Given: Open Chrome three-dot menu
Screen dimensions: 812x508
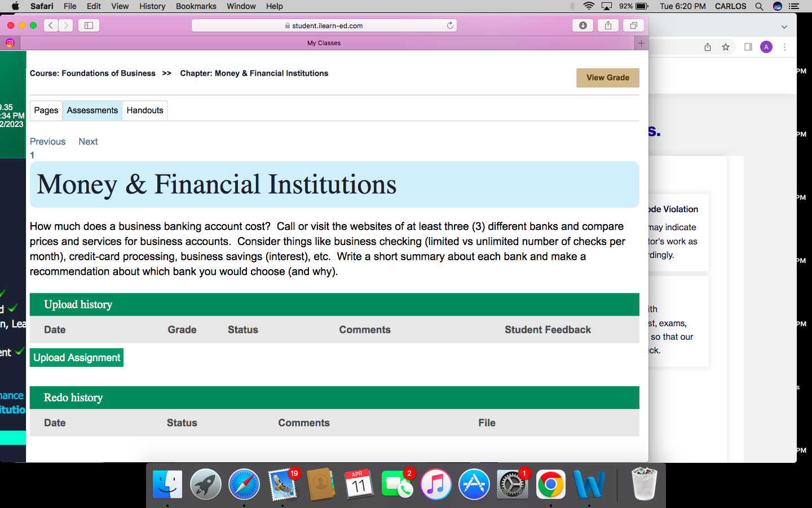Looking at the screenshot, I should (x=784, y=47).
